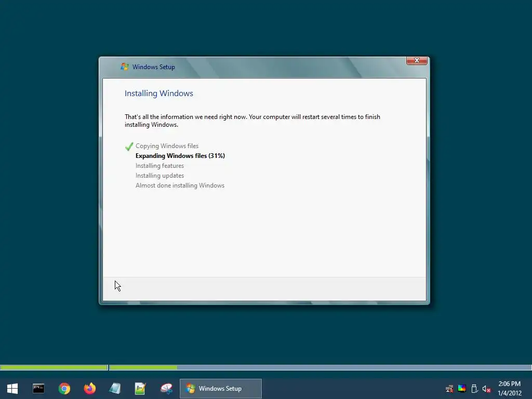Open Google Chrome from the taskbar
Image resolution: width=532 pixels, height=399 pixels.
click(x=64, y=389)
